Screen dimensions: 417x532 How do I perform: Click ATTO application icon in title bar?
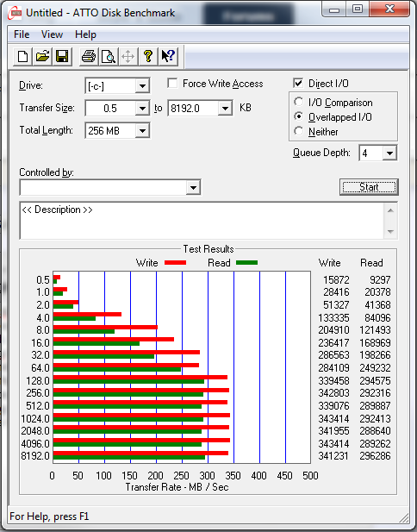[16, 13]
